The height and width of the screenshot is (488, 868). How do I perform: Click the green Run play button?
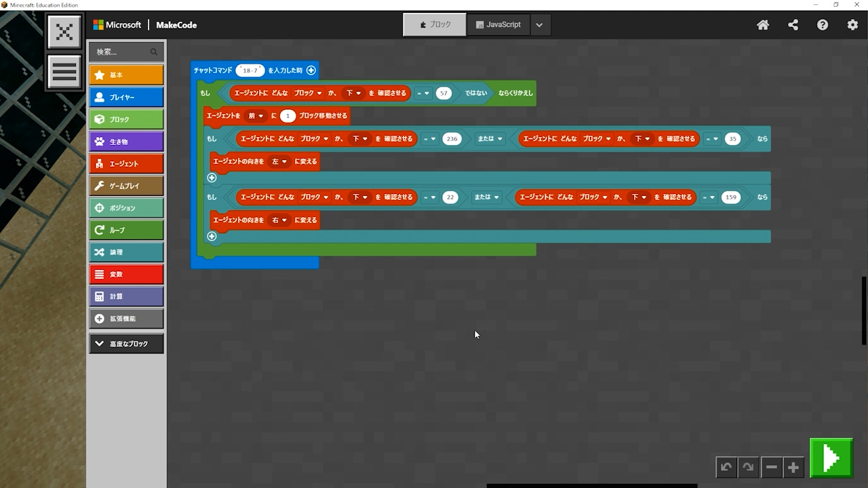coord(831,459)
